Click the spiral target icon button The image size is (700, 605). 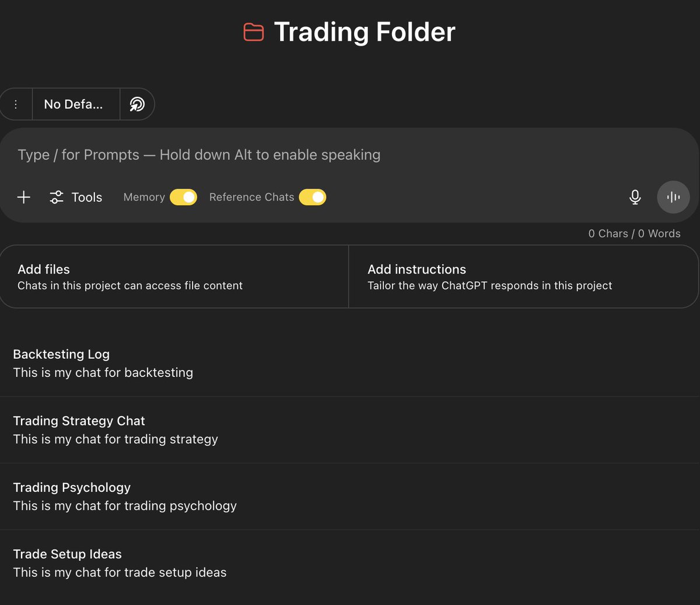(x=137, y=104)
